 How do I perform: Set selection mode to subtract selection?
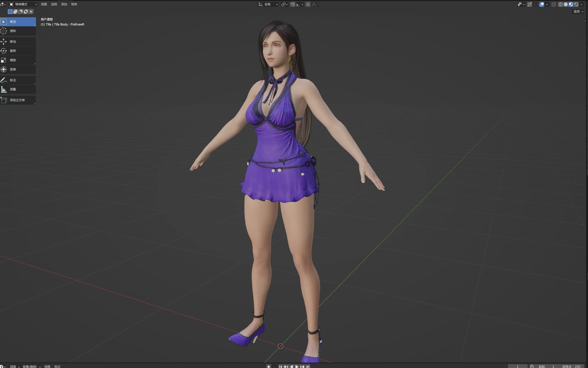click(x=20, y=11)
